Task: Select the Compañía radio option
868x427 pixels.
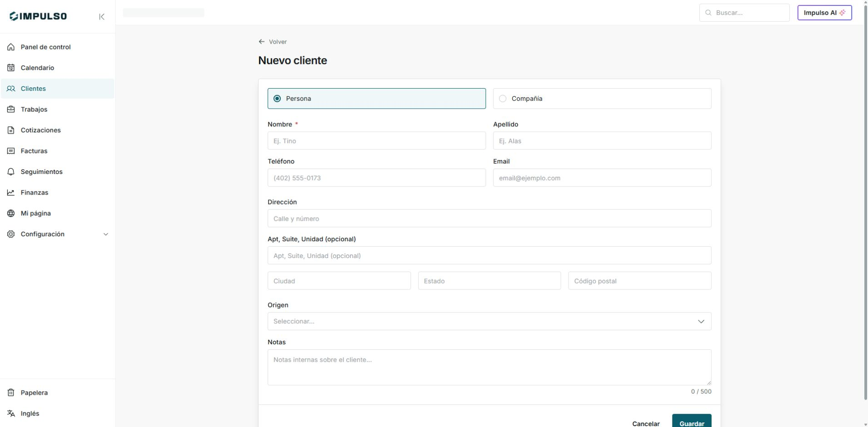Action: pos(602,99)
